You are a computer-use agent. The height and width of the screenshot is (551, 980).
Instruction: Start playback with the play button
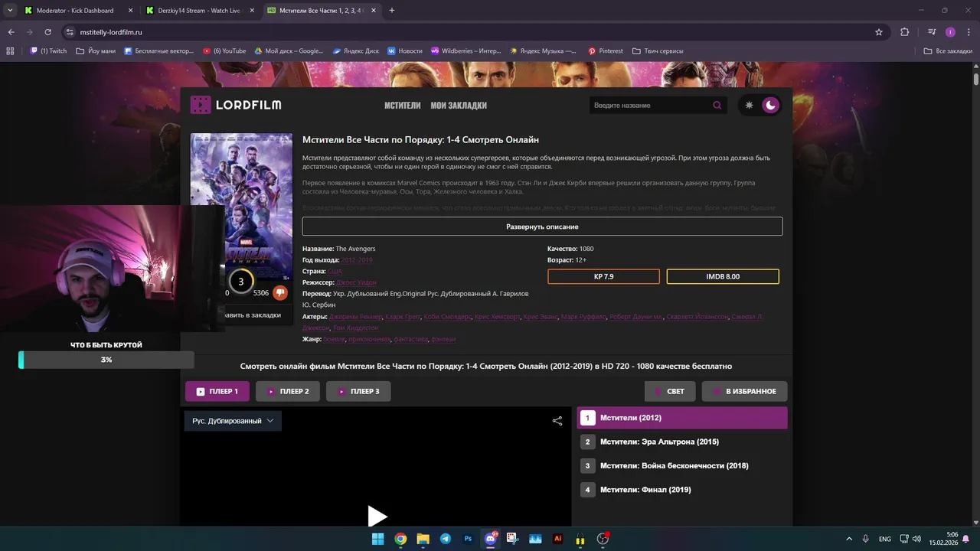pyautogui.click(x=377, y=516)
